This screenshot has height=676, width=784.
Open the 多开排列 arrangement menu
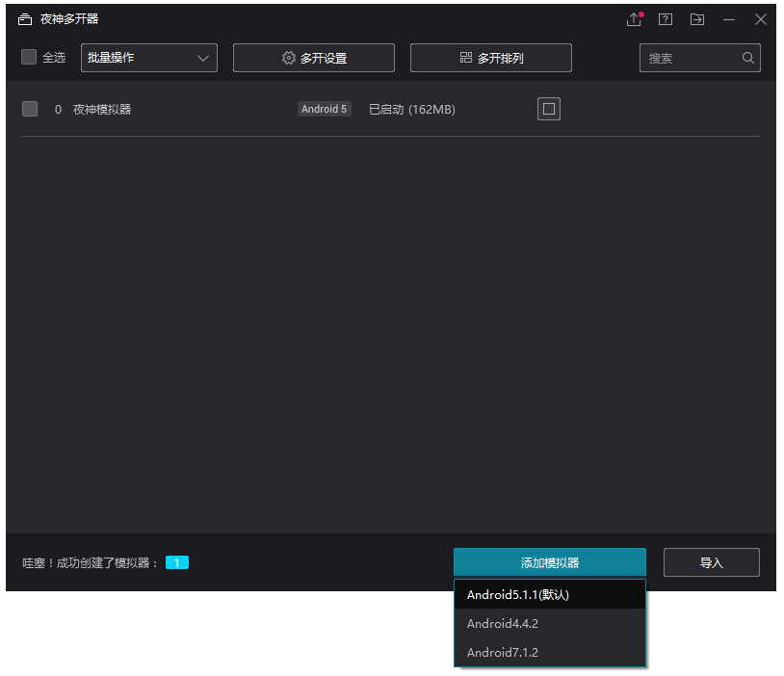coord(490,57)
